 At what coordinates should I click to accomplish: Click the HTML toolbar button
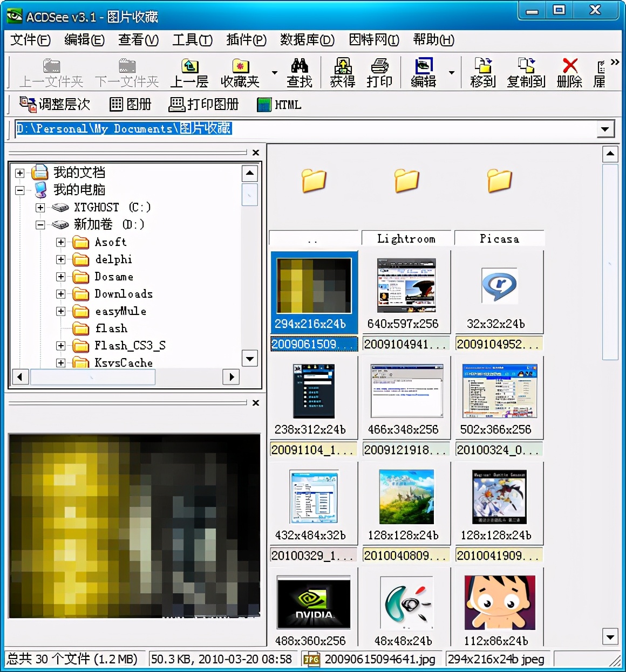(x=280, y=104)
